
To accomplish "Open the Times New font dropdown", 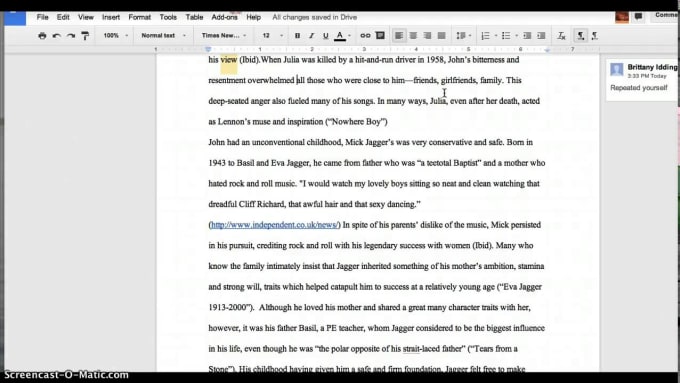I will 223,36.
